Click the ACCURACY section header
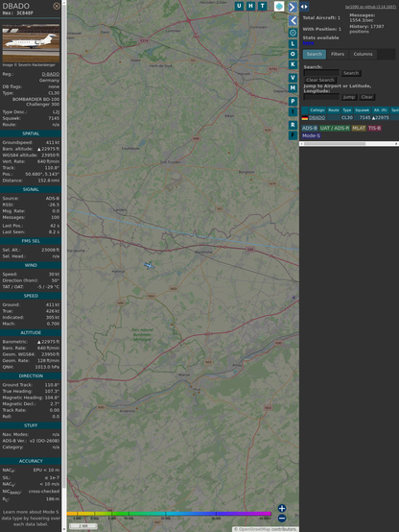399x532 pixels. tap(31, 461)
